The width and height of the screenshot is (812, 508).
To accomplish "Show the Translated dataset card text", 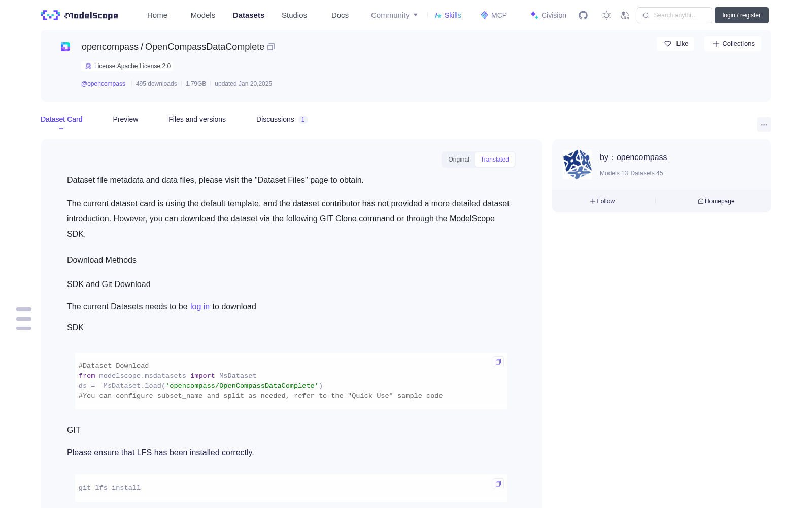I will [x=495, y=160].
